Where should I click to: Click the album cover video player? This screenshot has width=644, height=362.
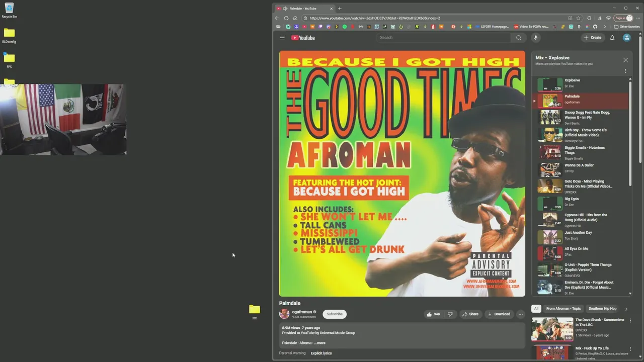tap(402, 173)
